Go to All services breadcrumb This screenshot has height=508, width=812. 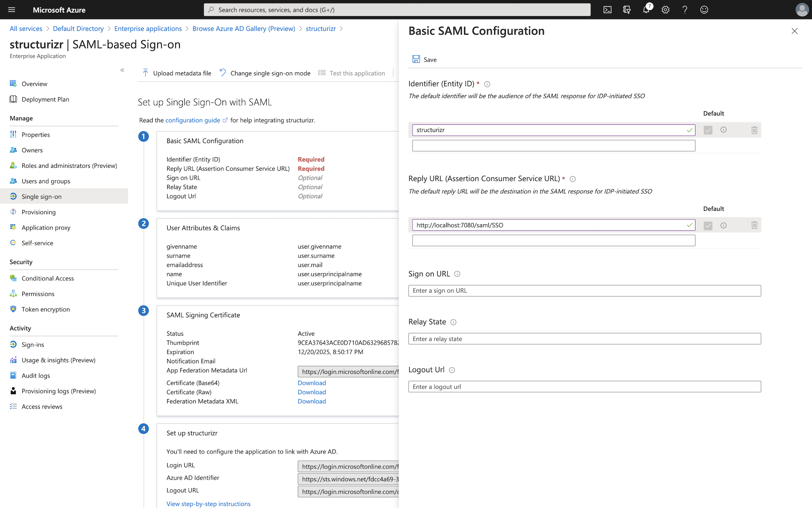pos(26,28)
